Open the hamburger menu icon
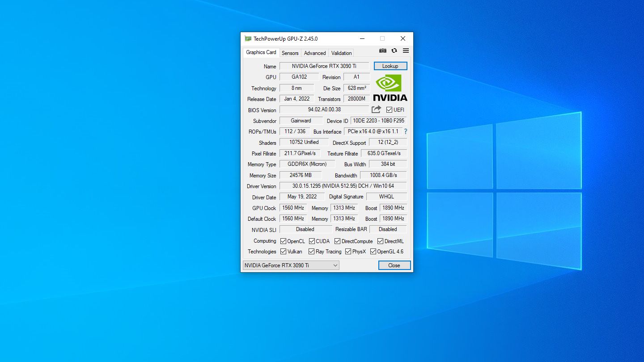 click(406, 51)
